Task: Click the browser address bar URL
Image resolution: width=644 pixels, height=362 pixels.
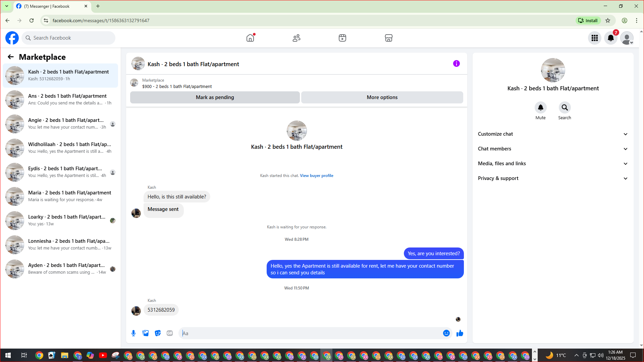Action: [101, 20]
